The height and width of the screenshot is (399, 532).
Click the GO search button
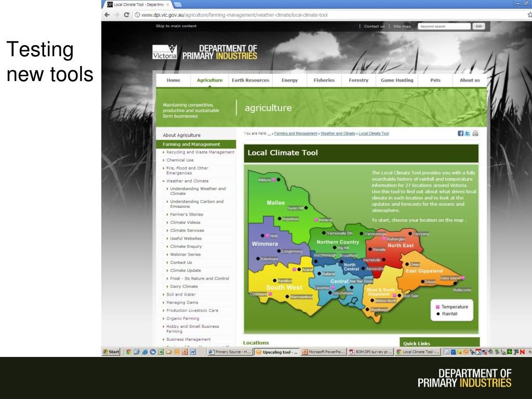click(478, 26)
